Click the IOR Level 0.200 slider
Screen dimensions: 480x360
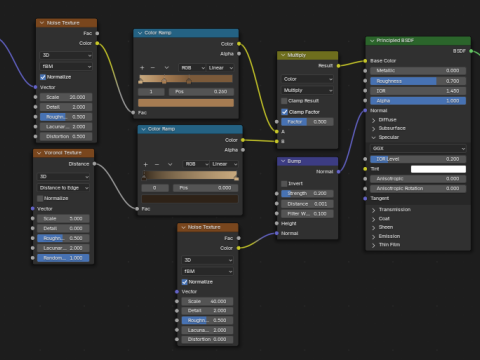point(418,159)
